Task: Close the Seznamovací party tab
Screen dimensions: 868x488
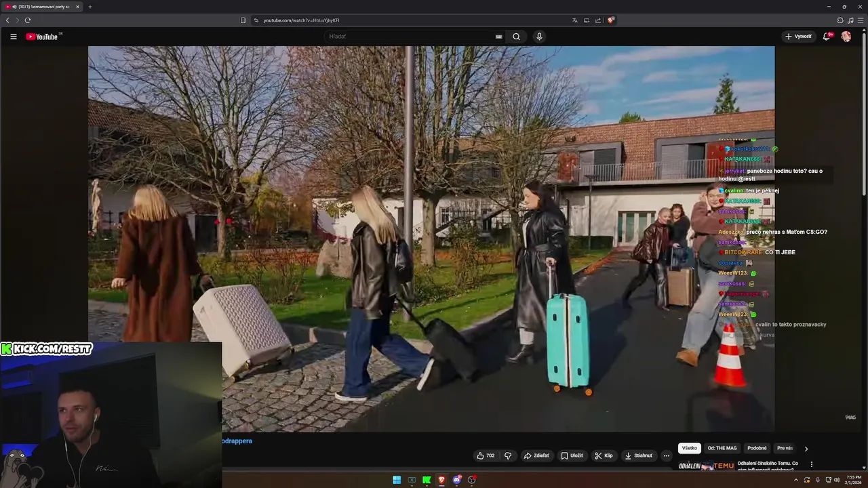Action: (x=77, y=7)
